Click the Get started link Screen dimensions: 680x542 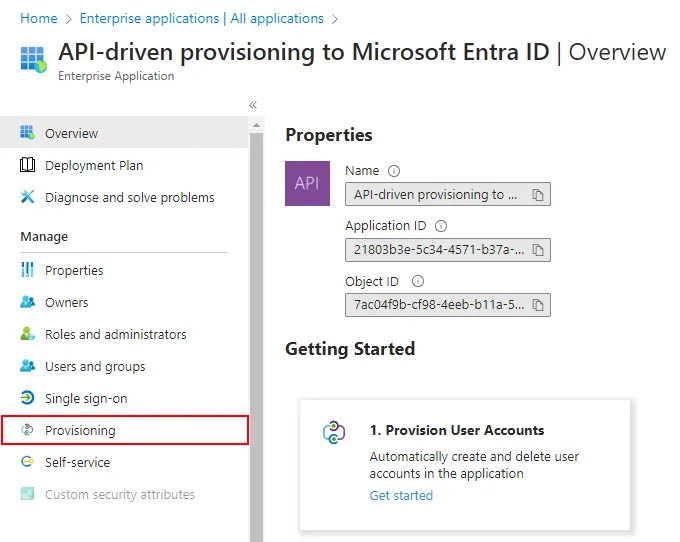tap(401, 495)
